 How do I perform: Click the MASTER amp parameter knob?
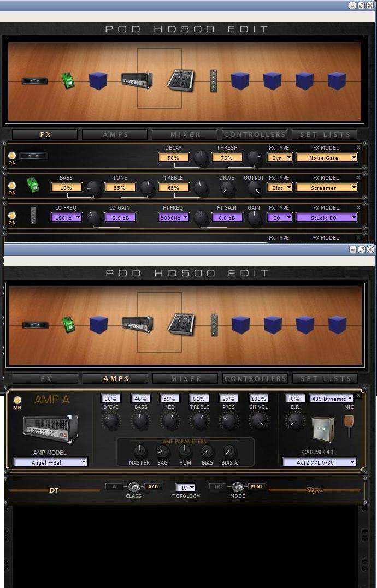[139, 451]
